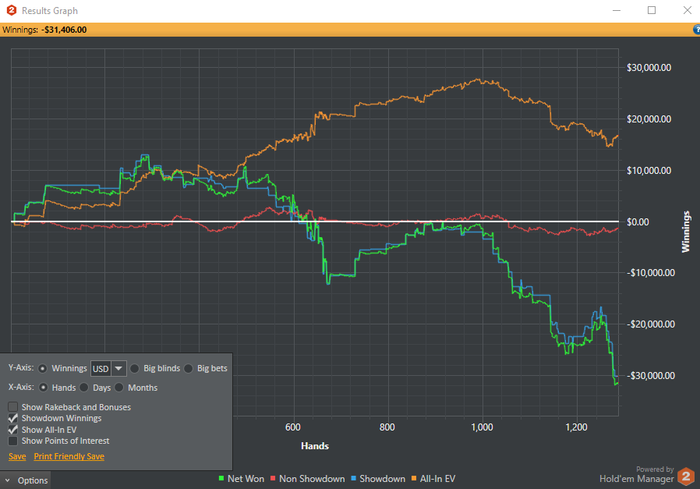Enable Show Points of Interest checkbox
Screen dimensions: 700x489
click(13, 441)
